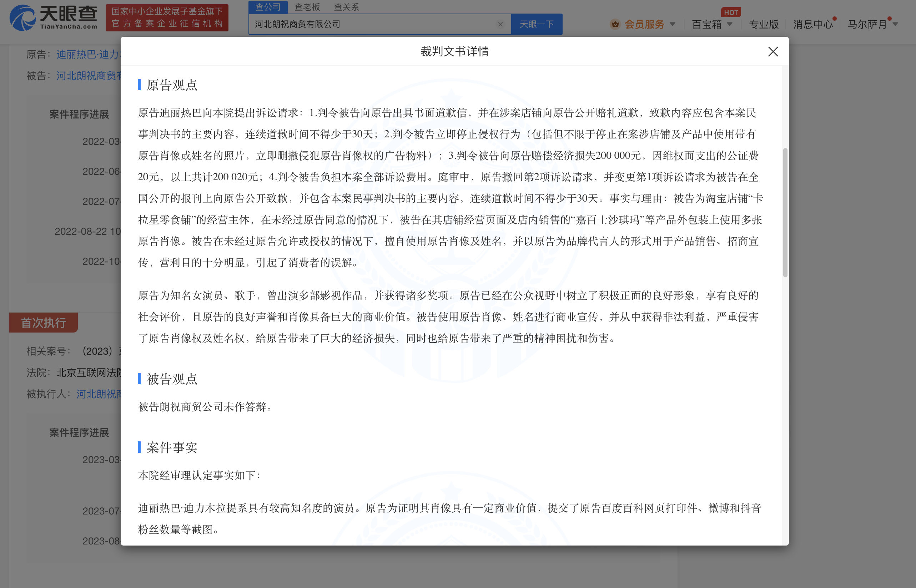This screenshot has height=588, width=916.
Task: Open 专业版 from the top menu
Action: pyautogui.click(x=763, y=24)
